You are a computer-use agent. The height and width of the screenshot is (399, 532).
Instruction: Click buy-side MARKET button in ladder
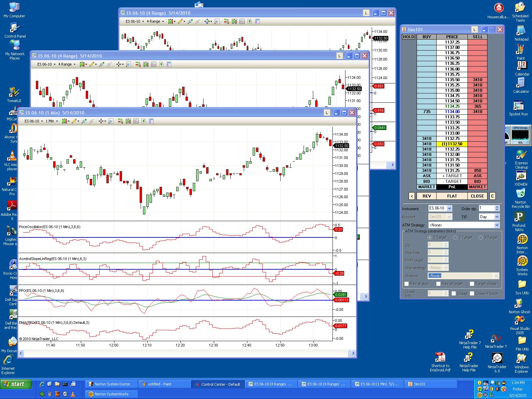point(427,187)
